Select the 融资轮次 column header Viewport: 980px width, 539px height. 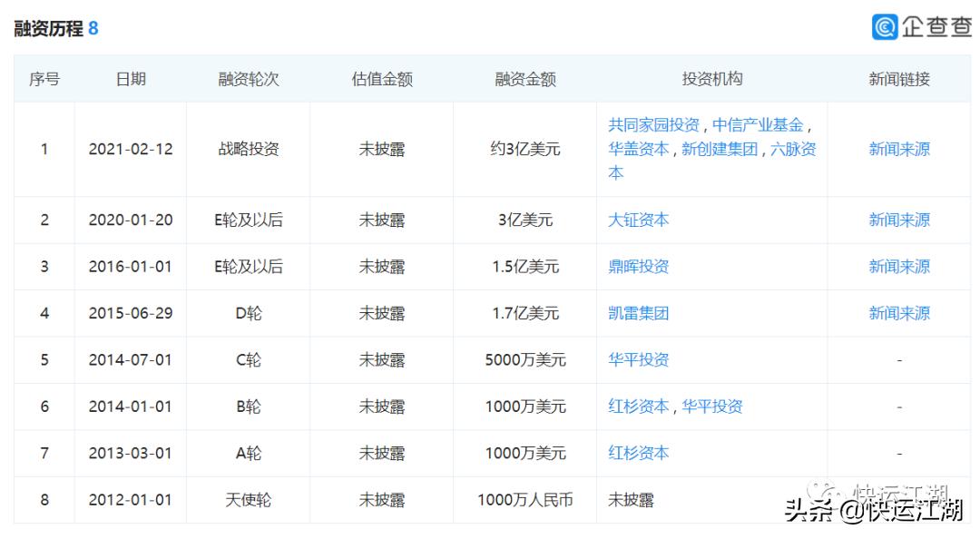247,79
